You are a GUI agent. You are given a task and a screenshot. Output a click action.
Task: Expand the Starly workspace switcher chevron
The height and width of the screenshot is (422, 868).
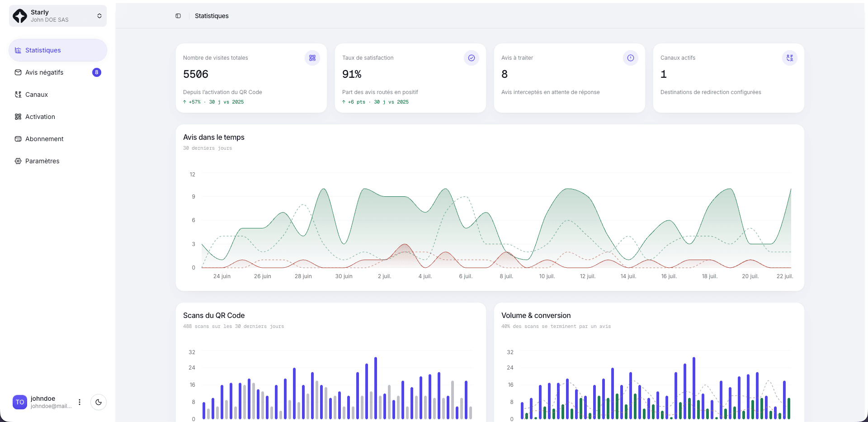(x=99, y=16)
